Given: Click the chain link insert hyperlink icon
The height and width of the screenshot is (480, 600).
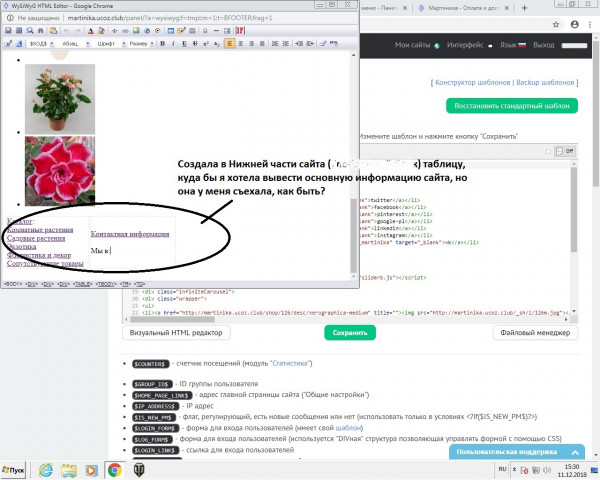Looking at the screenshot, I should click(x=125, y=31).
